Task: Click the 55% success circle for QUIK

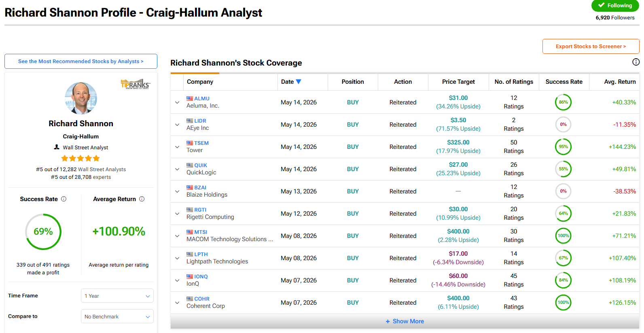Action: pyautogui.click(x=563, y=169)
